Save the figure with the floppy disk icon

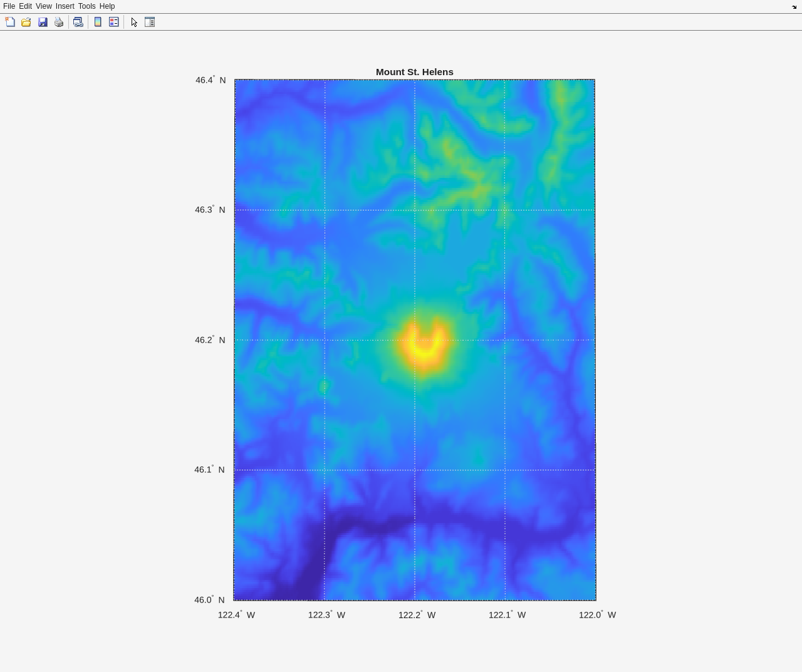43,22
